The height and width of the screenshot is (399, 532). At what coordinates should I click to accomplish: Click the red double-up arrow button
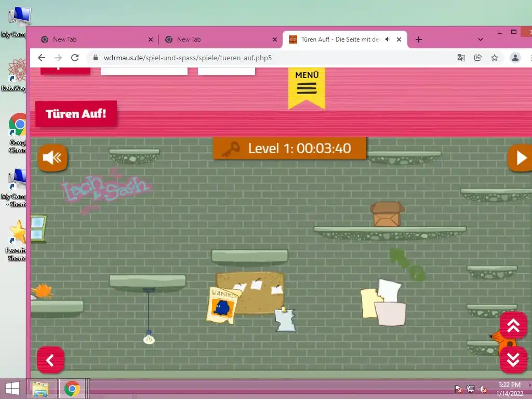pos(513,325)
